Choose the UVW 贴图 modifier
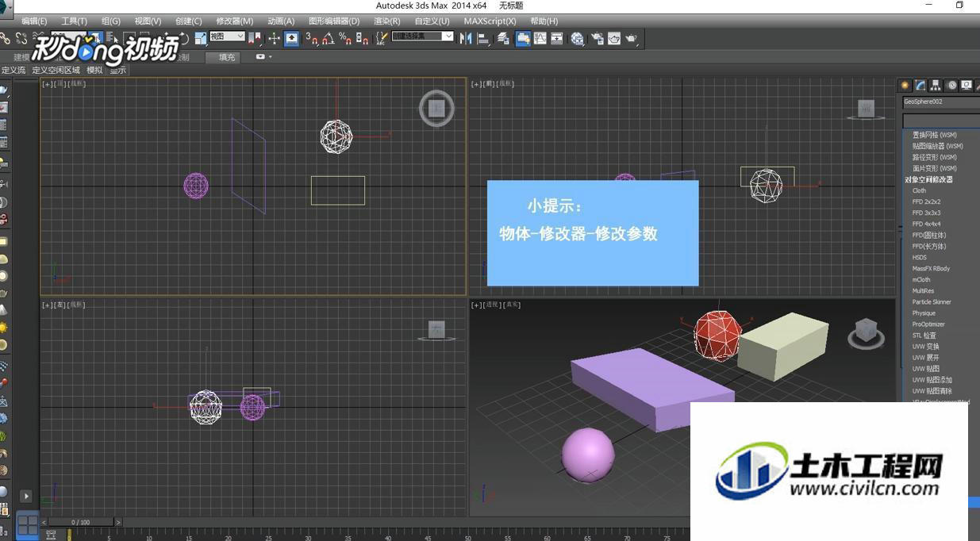The width and height of the screenshot is (980, 541). (925, 368)
